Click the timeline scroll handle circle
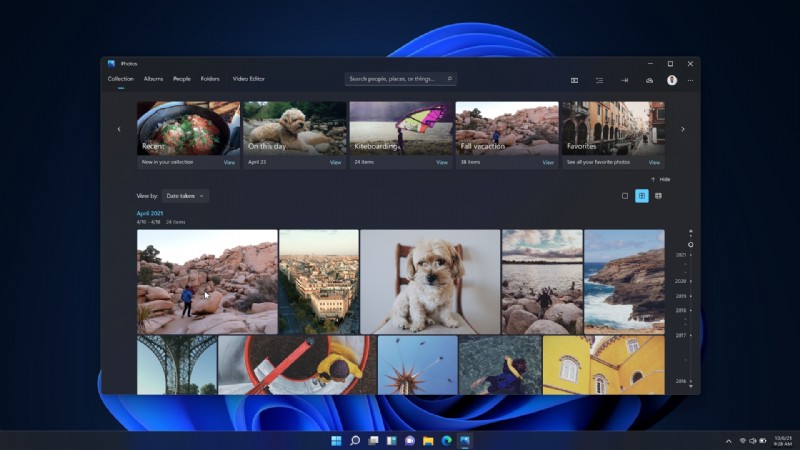This screenshot has width=800, height=450. (x=691, y=245)
